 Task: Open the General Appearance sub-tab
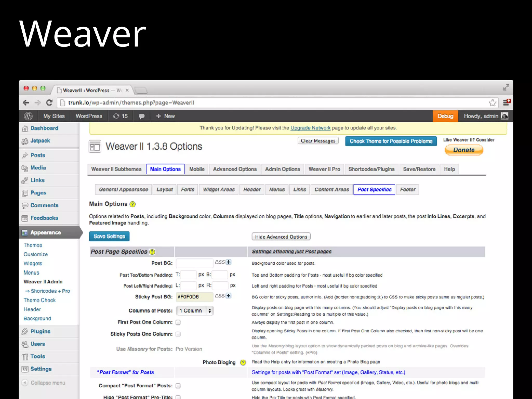[123, 190]
